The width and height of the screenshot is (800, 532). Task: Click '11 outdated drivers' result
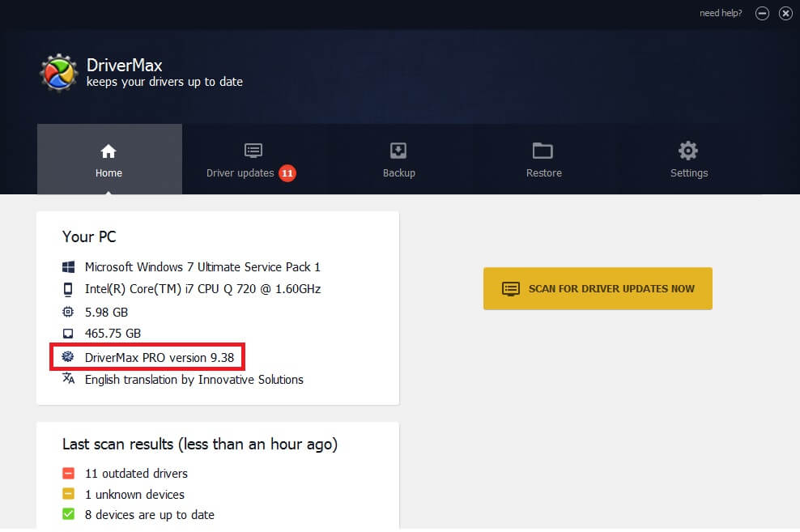(136, 474)
